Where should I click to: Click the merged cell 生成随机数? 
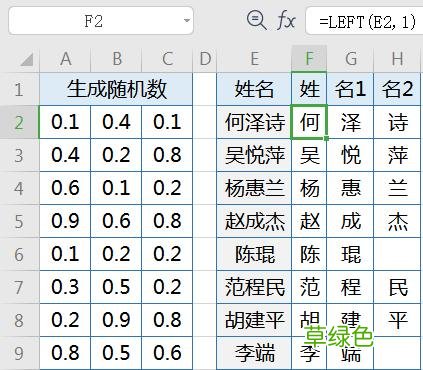click(x=116, y=89)
